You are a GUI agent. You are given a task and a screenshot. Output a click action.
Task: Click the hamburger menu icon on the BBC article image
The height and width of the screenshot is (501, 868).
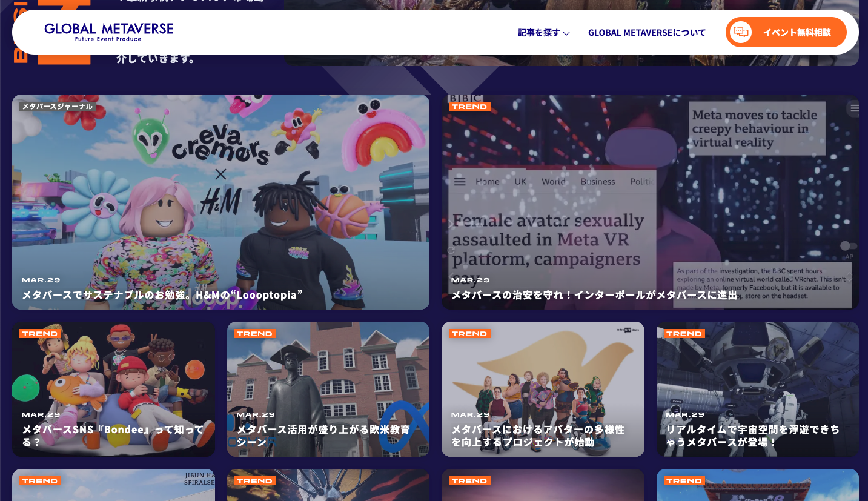(x=854, y=108)
